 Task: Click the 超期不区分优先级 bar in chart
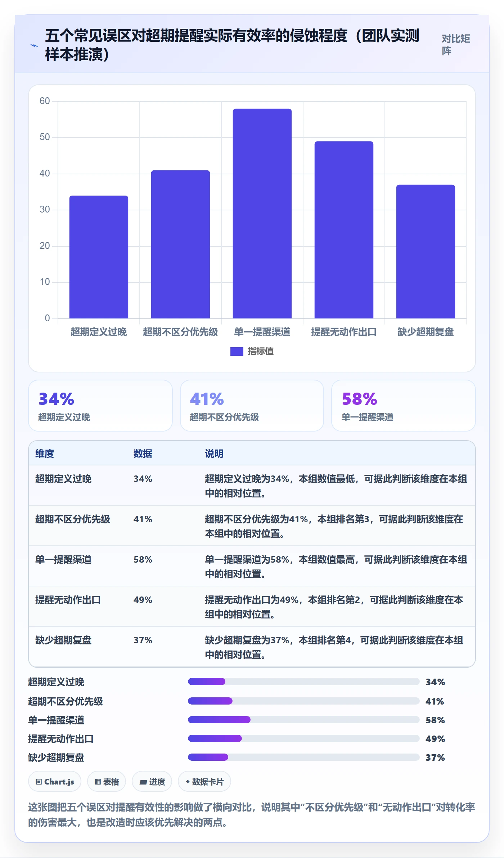pos(180,244)
